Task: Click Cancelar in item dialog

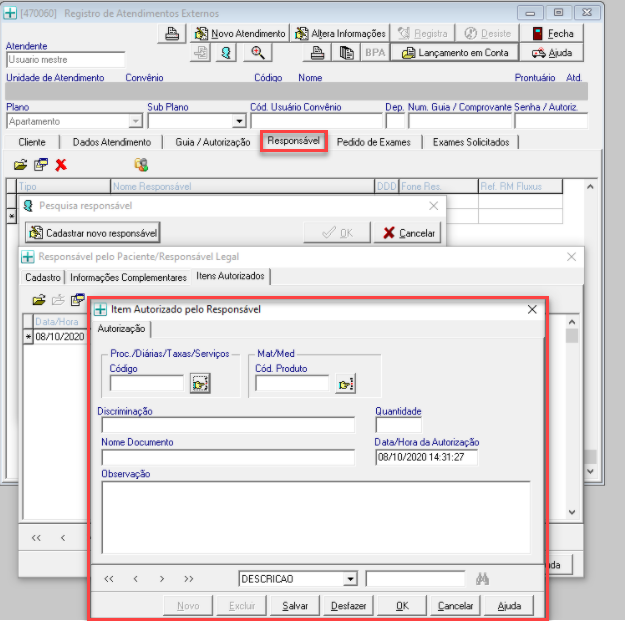Action: [x=456, y=606]
